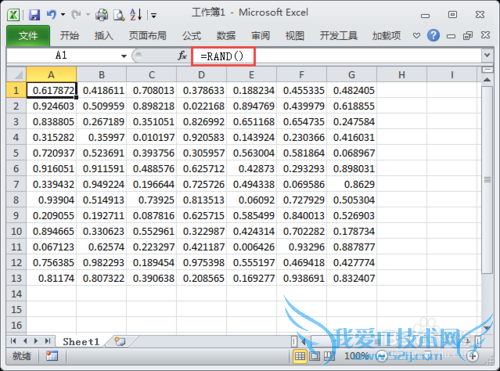500x371 pixels.
Task: Insert a new worksheet tab icon
Action: (120, 341)
